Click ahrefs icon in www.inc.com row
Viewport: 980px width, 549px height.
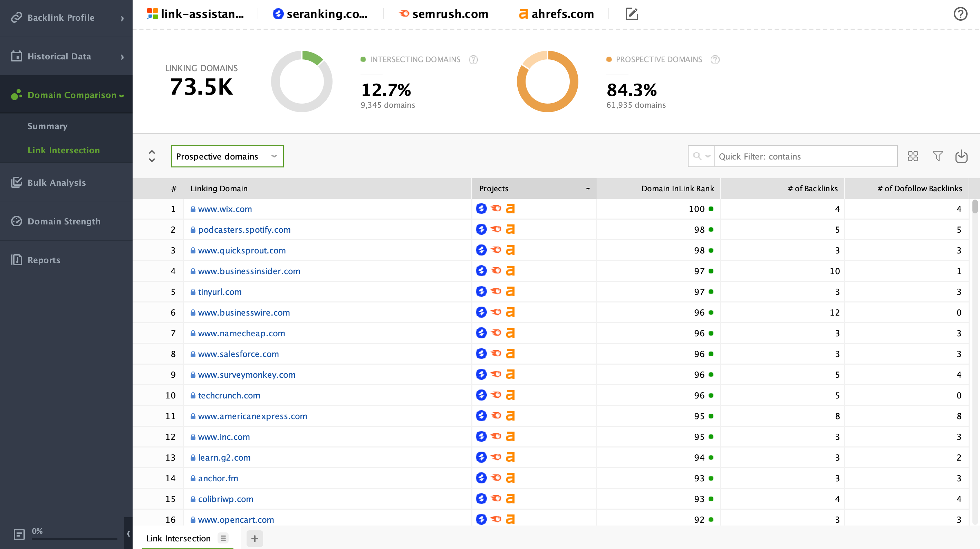[510, 436]
